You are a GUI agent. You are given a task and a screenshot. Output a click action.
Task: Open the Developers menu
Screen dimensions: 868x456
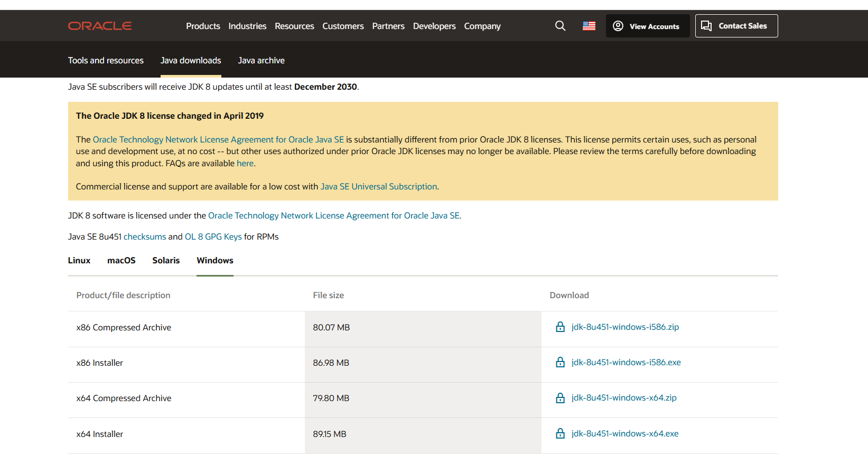tap(434, 26)
